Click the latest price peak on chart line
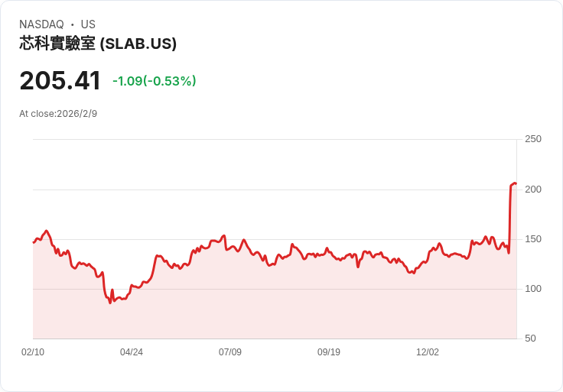 515,183
